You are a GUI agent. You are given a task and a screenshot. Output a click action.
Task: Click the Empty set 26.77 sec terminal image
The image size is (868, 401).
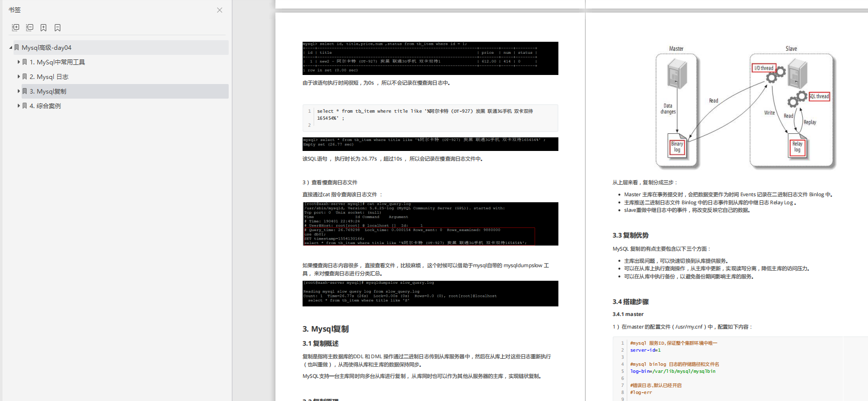(430, 144)
